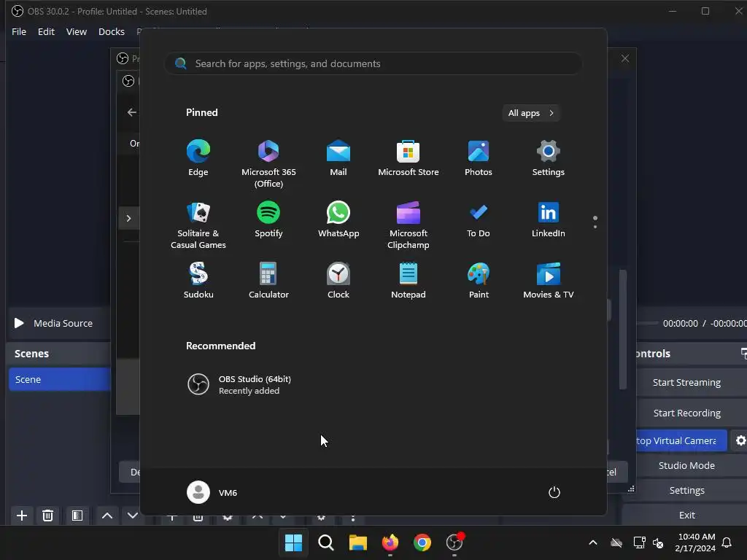Viewport: 747px width, 560px height.
Task: Open the Paint app
Action: tap(479, 281)
